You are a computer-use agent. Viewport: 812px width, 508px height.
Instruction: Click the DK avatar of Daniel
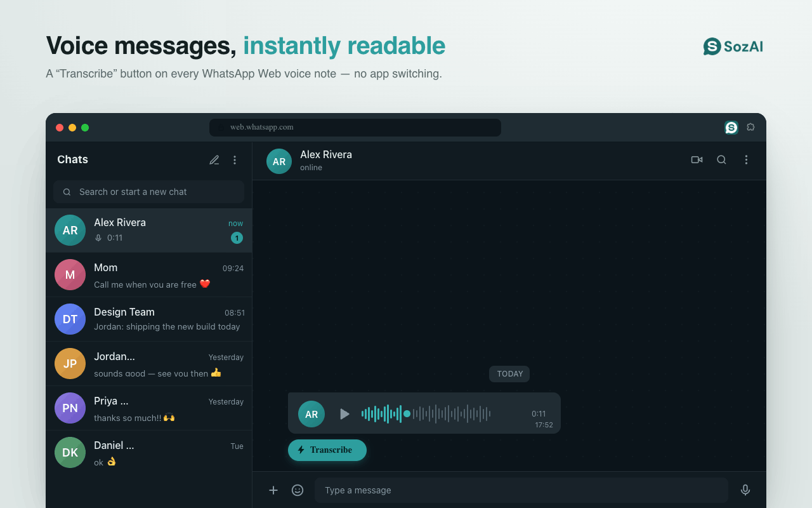[x=70, y=453]
